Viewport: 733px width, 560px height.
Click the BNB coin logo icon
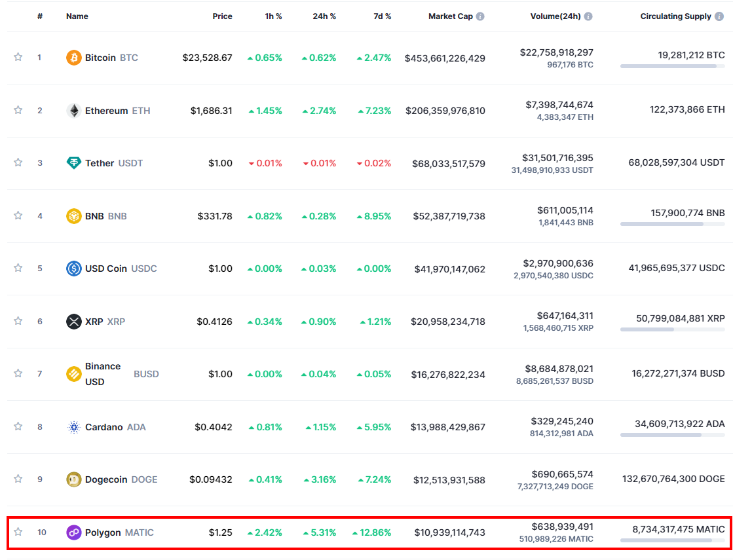pyautogui.click(x=74, y=216)
